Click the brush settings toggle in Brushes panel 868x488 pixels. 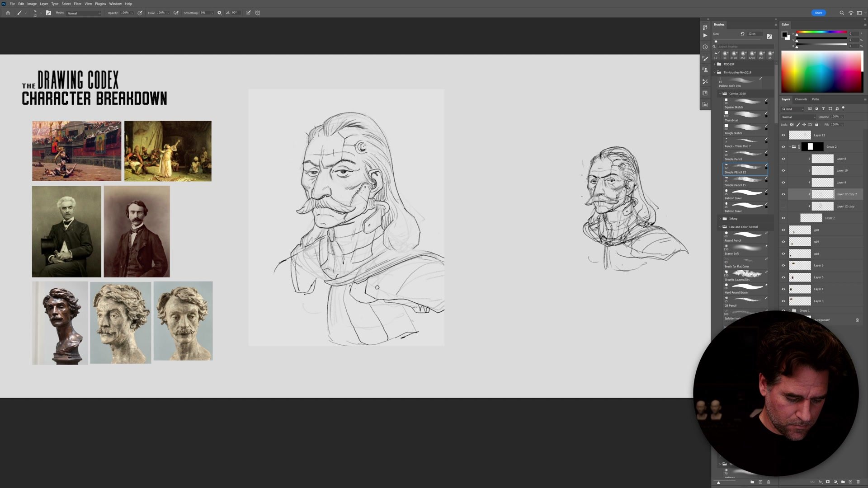tap(769, 37)
